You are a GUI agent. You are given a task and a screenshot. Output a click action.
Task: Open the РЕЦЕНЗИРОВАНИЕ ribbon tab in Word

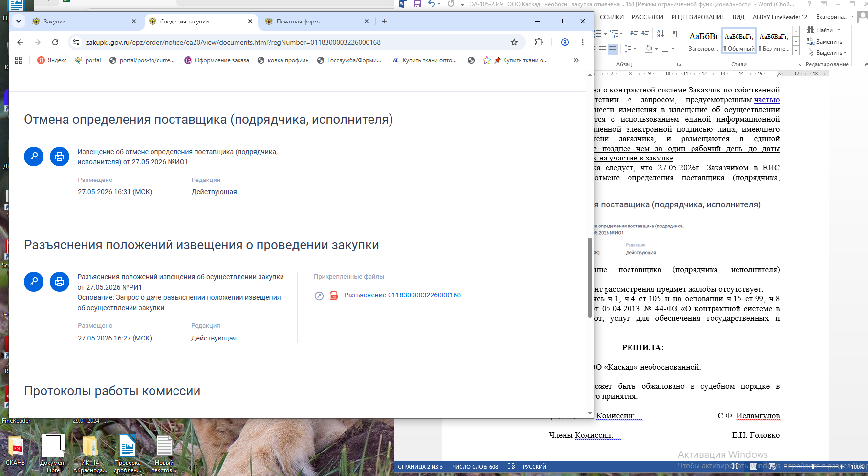(698, 17)
